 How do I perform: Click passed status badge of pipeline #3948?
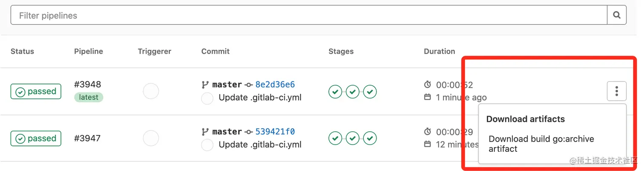(x=36, y=91)
